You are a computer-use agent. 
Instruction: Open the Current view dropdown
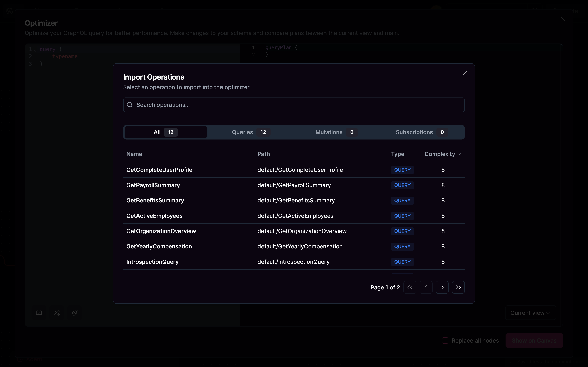530,313
